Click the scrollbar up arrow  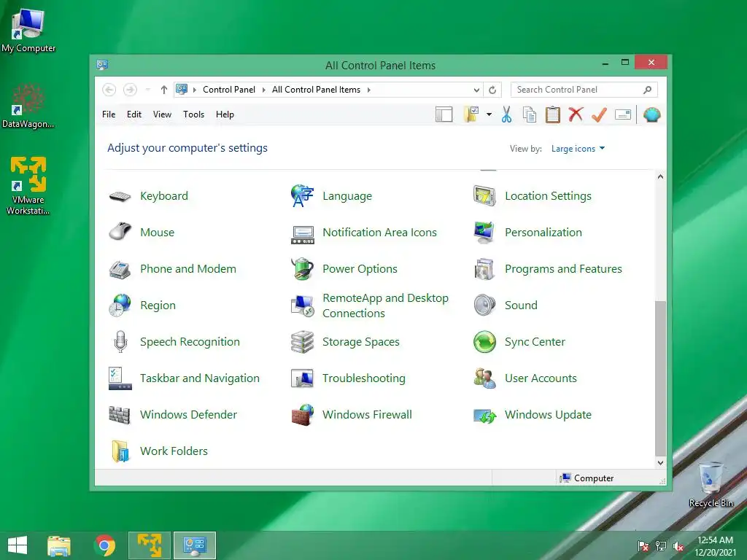[x=660, y=176]
